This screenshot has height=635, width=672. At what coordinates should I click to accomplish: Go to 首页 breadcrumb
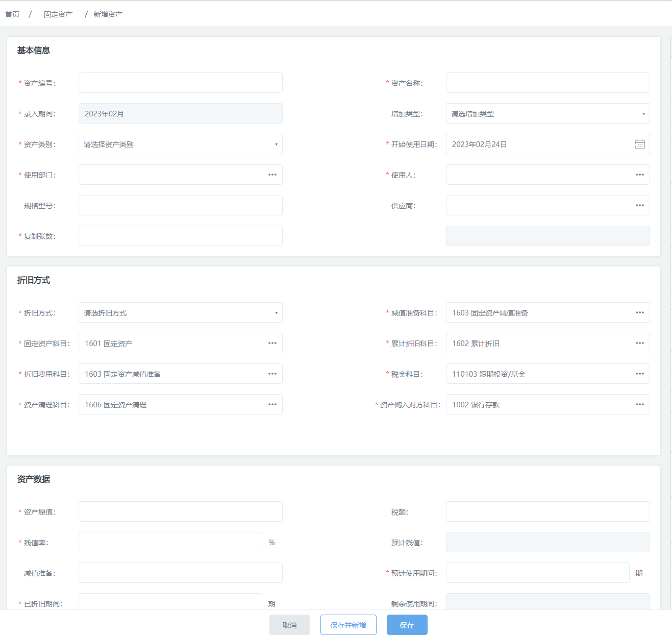pos(12,14)
